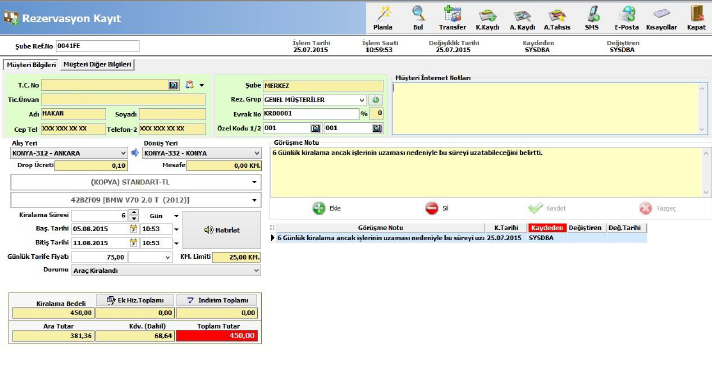Image resolution: width=712 pixels, height=370 pixels.
Task: Click lookup icon beside T.C. No field
Action: [x=173, y=85]
